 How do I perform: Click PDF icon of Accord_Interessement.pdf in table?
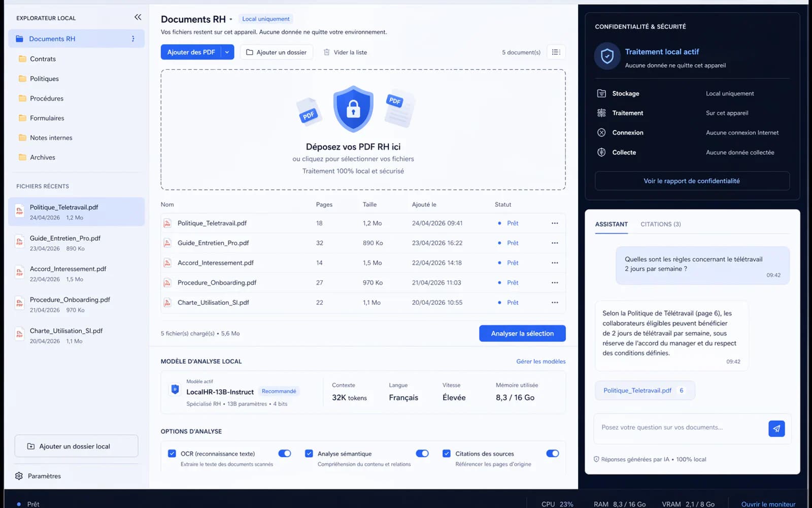coord(167,263)
